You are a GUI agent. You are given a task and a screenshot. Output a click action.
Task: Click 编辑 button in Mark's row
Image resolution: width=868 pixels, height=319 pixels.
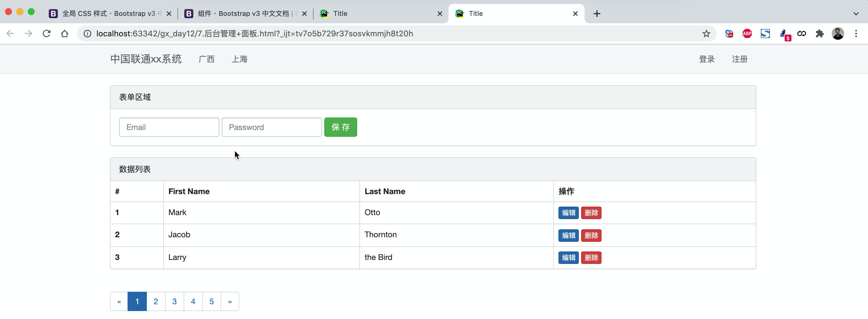pyautogui.click(x=568, y=213)
